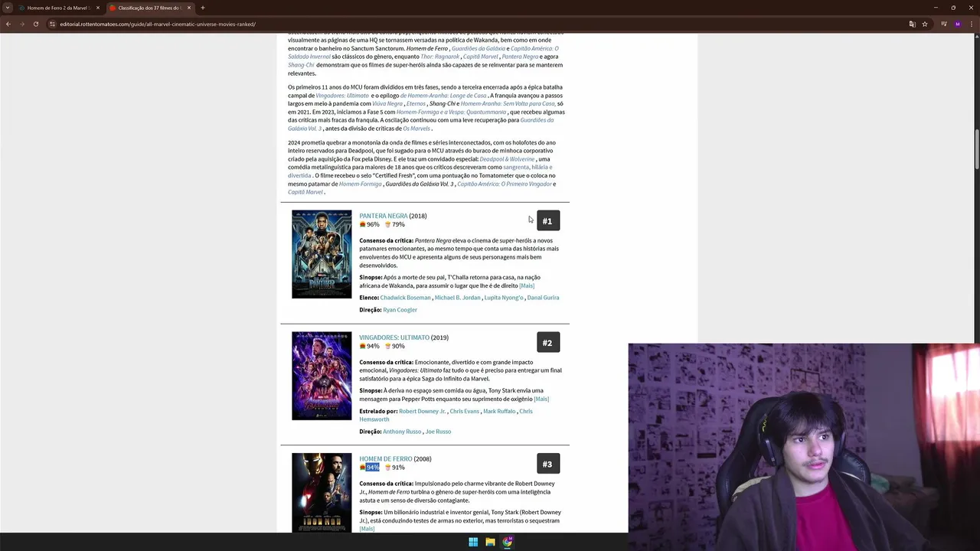Open Chrome from the taskbar
The height and width of the screenshot is (551, 980).
pos(507,542)
